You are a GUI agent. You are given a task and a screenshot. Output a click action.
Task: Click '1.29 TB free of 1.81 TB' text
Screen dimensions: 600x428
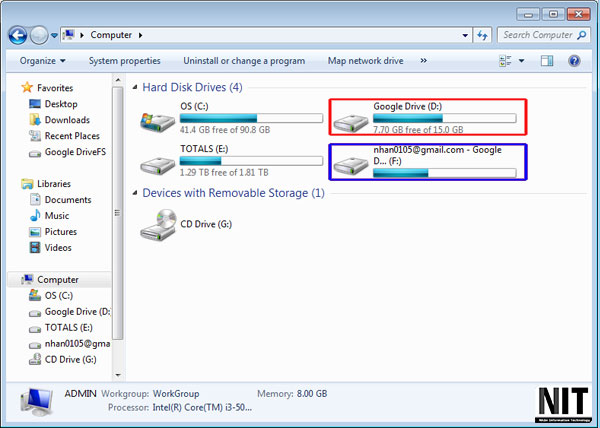(x=224, y=173)
